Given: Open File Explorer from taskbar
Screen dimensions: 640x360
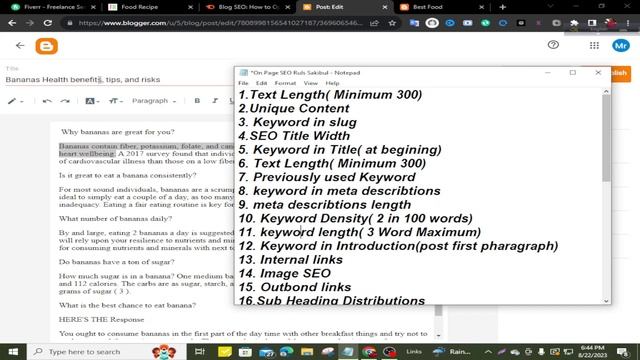Looking at the screenshot, I should pos(307,351).
